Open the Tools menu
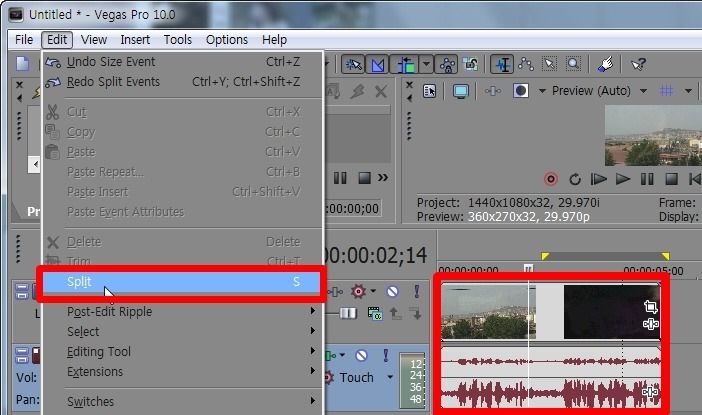The height and width of the screenshot is (415, 702). (x=177, y=40)
